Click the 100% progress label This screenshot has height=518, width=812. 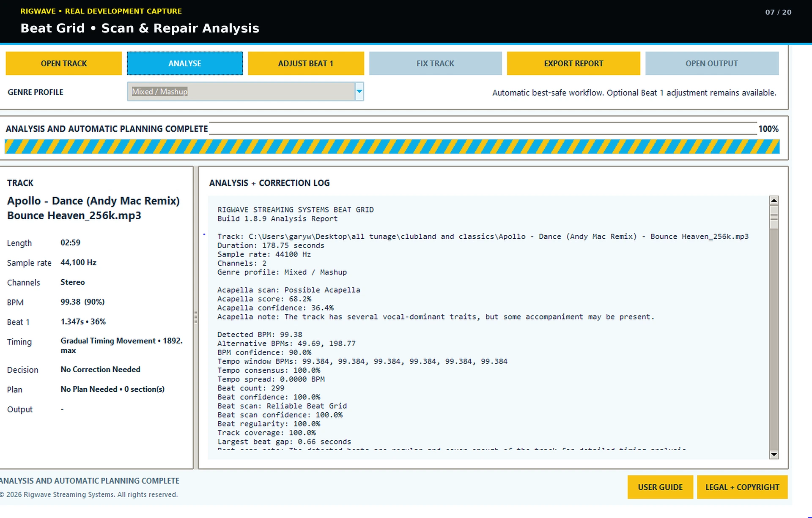click(x=768, y=129)
